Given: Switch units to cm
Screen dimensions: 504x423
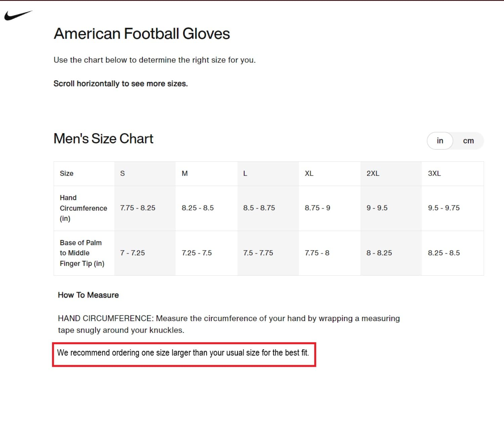Looking at the screenshot, I should tap(468, 141).
